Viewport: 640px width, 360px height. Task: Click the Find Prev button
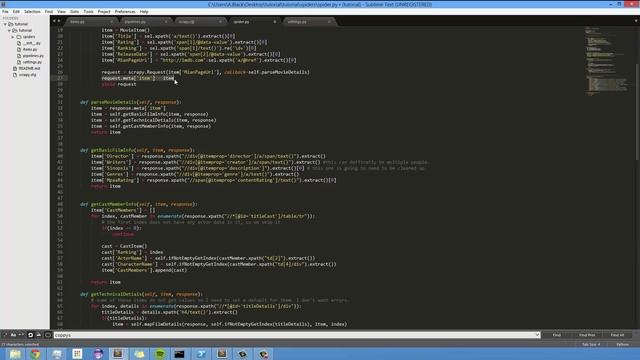(587, 335)
